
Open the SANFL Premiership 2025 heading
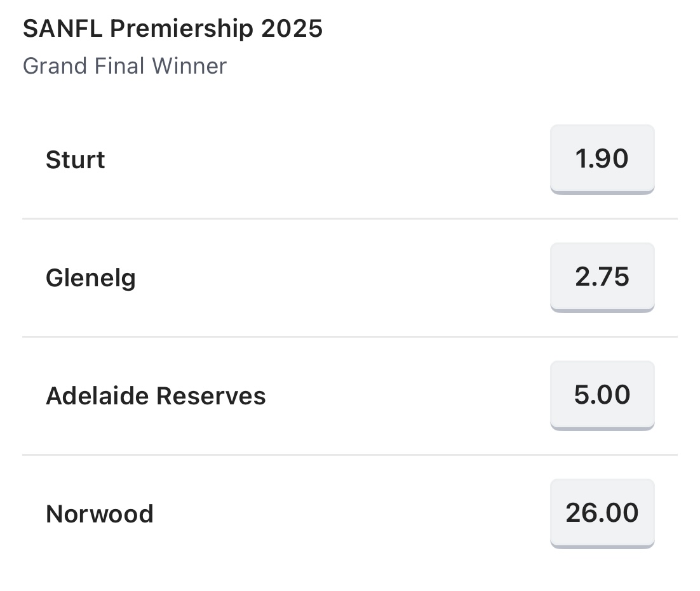[x=173, y=29]
